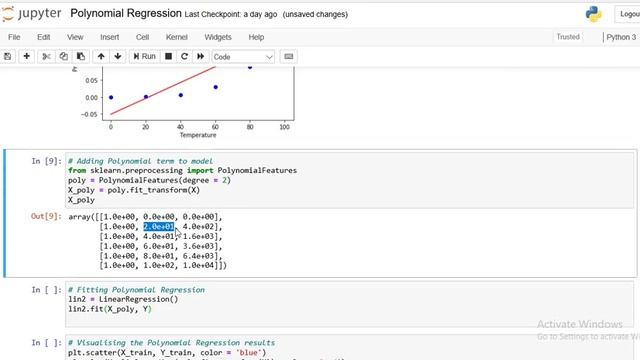Restart kernel and run all icon
The image size is (640, 360).
[x=200, y=56]
